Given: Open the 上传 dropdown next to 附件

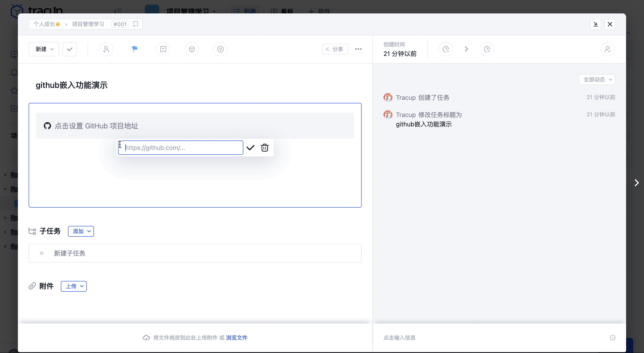Looking at the screenshot, I should [74, 286].
